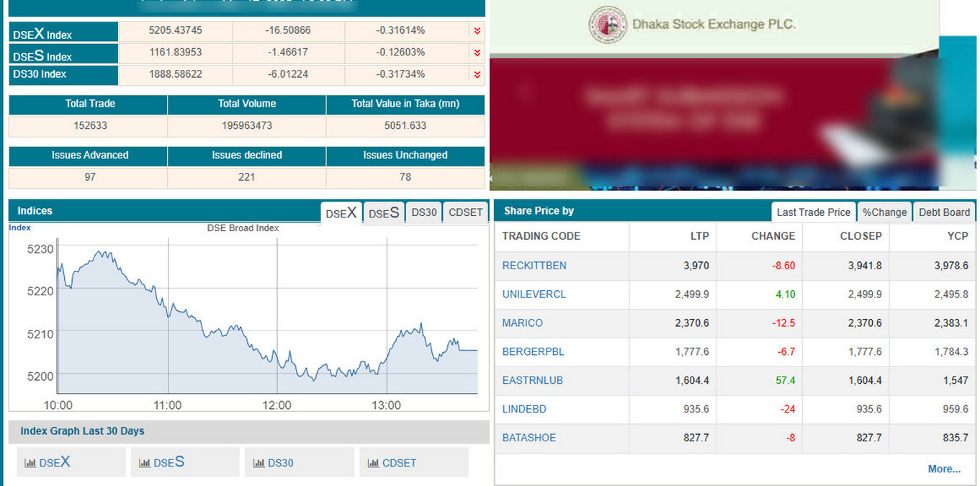Image resolution: width=980 pixels, height=486 pixels.
Task: Select the DSES value 1161.83953
Action: (176, 53)
